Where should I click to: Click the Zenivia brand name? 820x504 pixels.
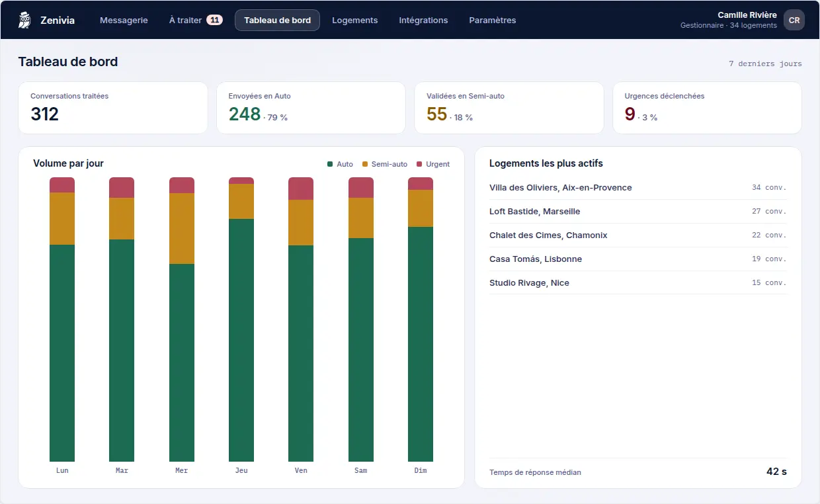[x=58, y=20]
